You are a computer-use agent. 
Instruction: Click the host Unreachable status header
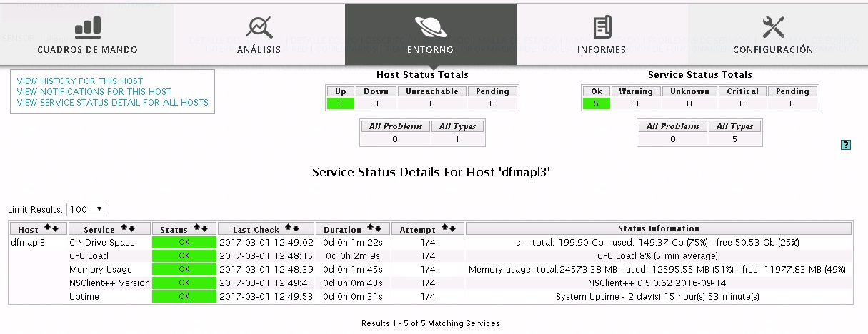pos(431,91)
